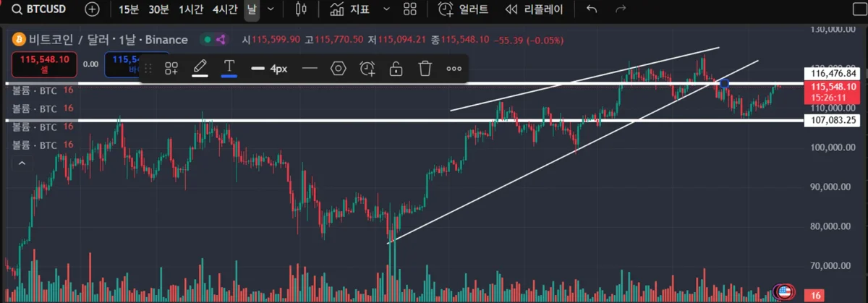Switch to the 4시간 timeframe
Screen dimensions: 868x303
pos(225,9)
